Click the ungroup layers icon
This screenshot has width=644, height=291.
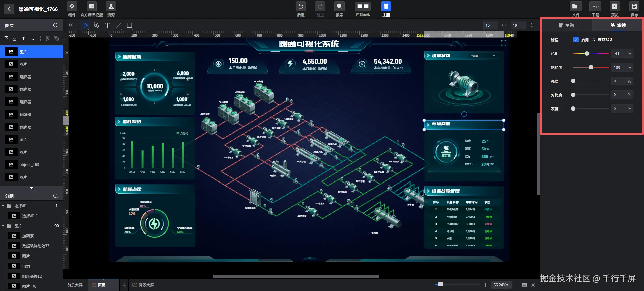tap(57, 38)
